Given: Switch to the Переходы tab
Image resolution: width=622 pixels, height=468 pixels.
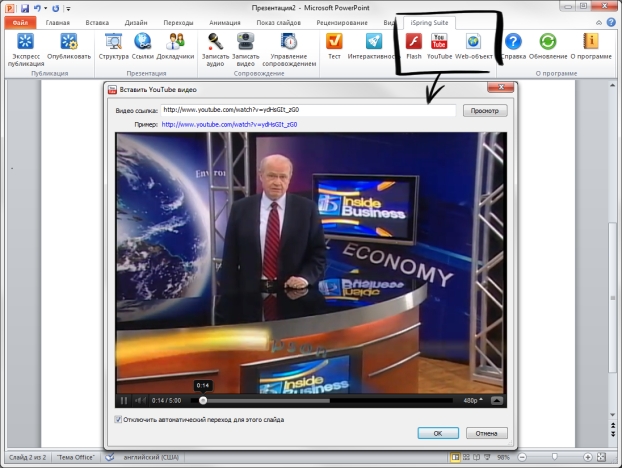Looking at the screenshot, I should pyautogui.click(x=178, y=23).
